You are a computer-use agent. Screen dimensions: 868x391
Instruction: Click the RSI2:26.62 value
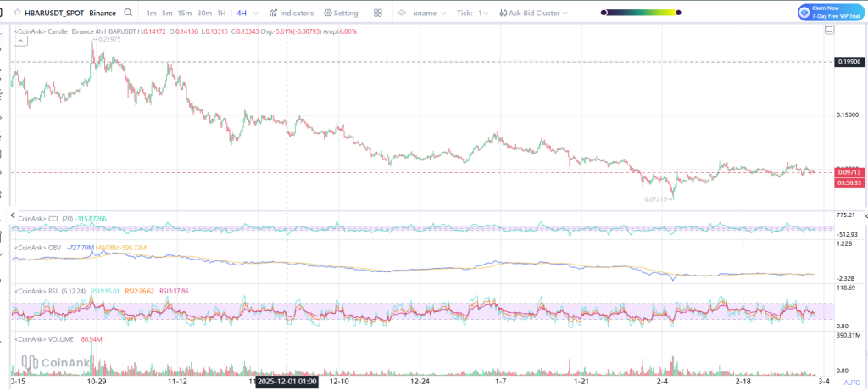click(x=140, y=290)
